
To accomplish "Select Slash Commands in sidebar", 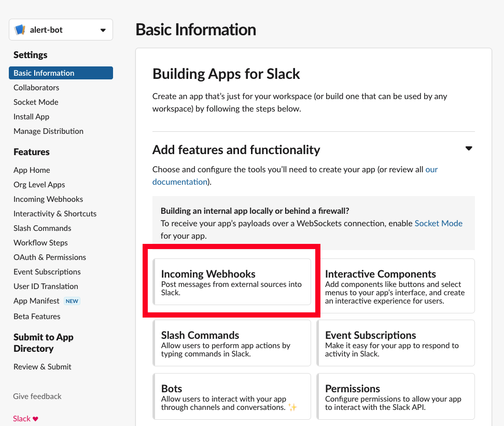I will point(43,228).
